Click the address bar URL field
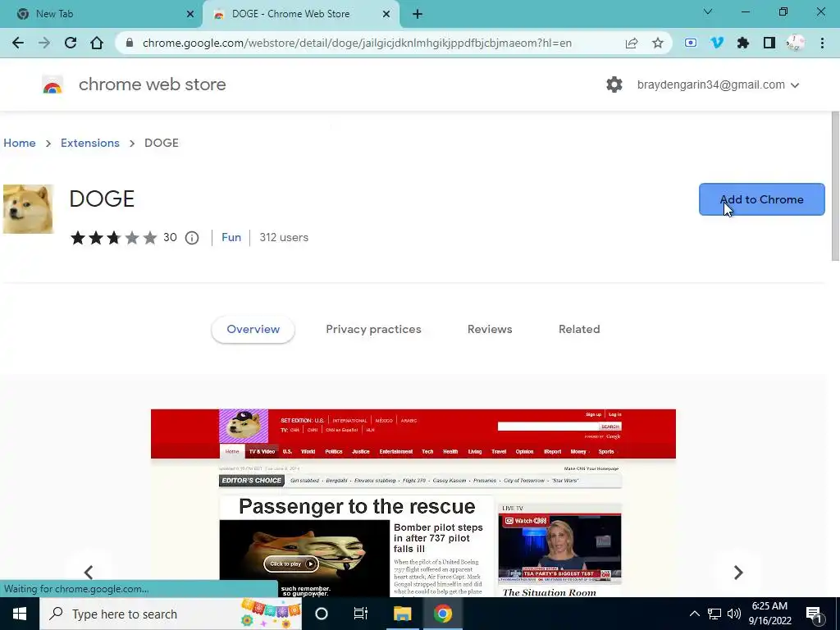This screenshot has width=840, height=630. point(357,43)
